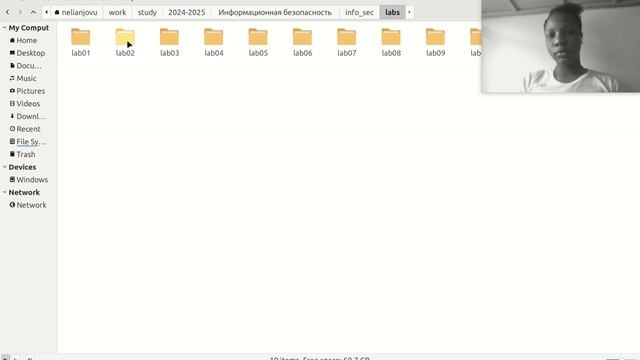
Task: Select the lab03 folder
Action: pyautogui.click(x=169, y=42)
